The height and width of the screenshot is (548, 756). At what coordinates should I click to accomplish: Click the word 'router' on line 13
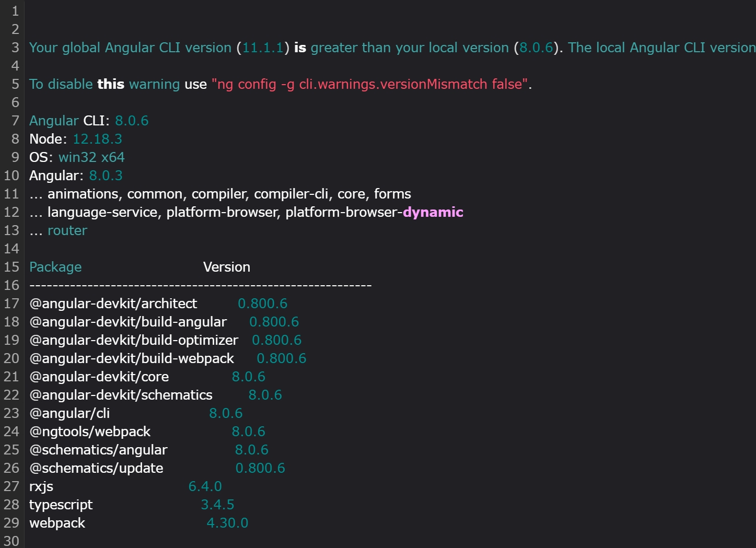[67, 230]
